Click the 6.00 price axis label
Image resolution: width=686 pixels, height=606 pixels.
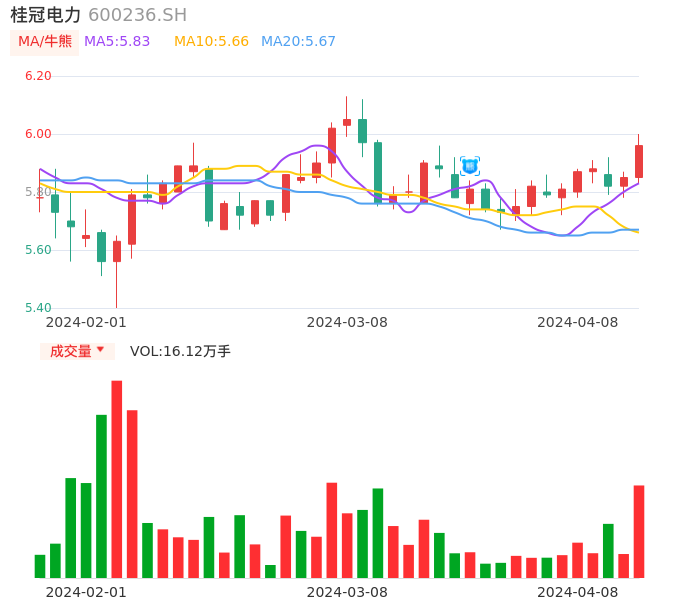(x=38, y=134)
